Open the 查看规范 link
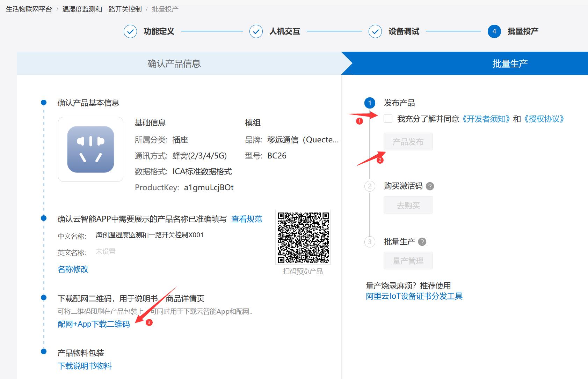The width and height of the screenshot is (588, 379). (247, 219)
